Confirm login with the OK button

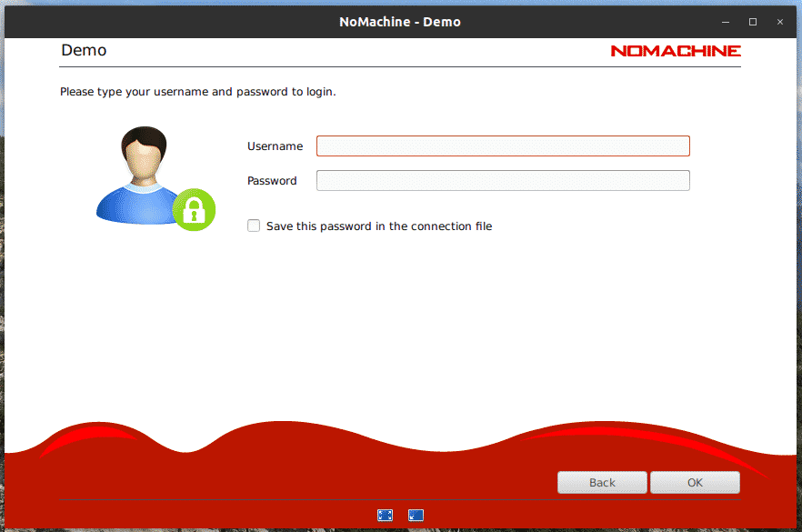point(695,482)
